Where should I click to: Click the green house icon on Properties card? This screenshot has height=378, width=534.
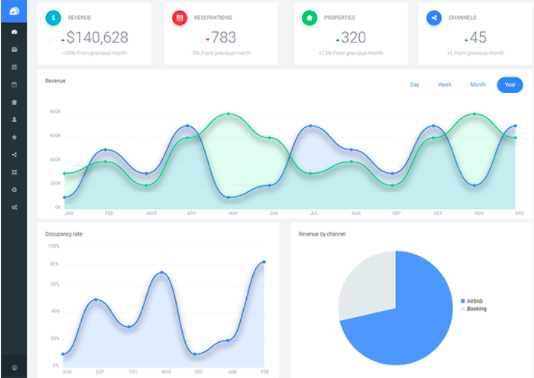click(310, 18)
